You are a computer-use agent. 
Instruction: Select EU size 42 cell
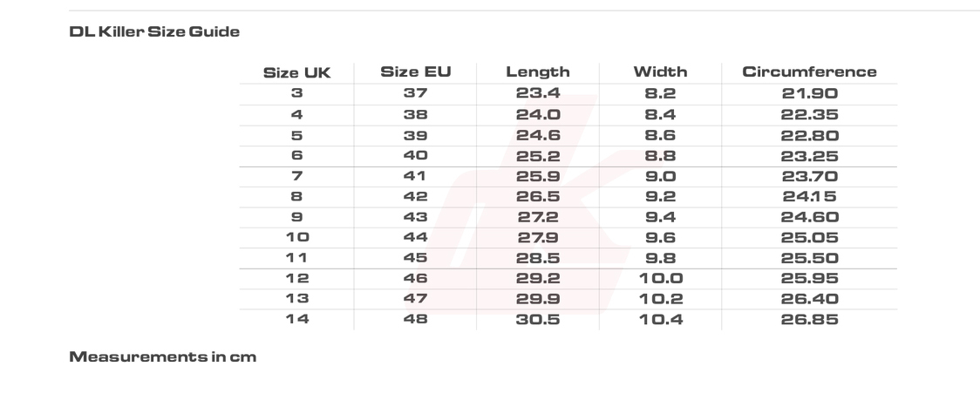[x=415, y=197]
